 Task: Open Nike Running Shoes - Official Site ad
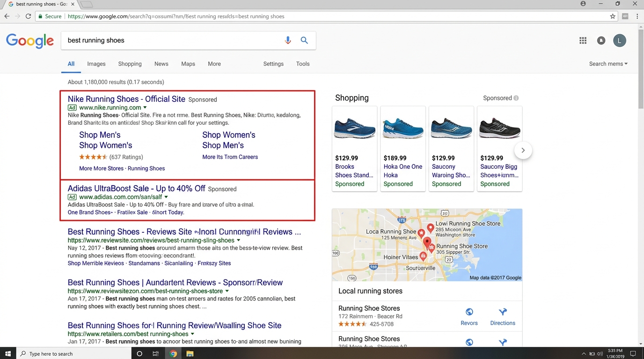[x=126, y=99]
